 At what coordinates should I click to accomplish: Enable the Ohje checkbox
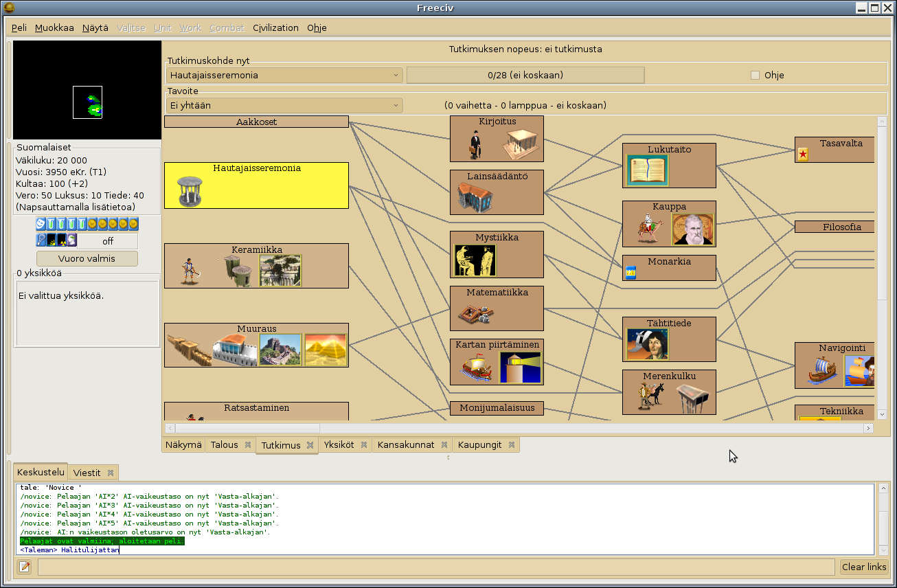pyautogui.click(x=755, y=75)
